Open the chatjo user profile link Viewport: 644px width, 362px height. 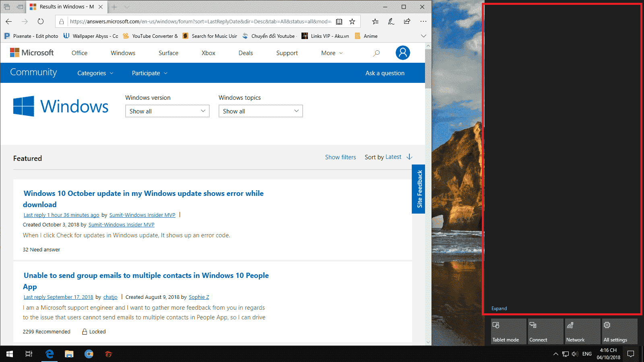click(x=110, y=297)
